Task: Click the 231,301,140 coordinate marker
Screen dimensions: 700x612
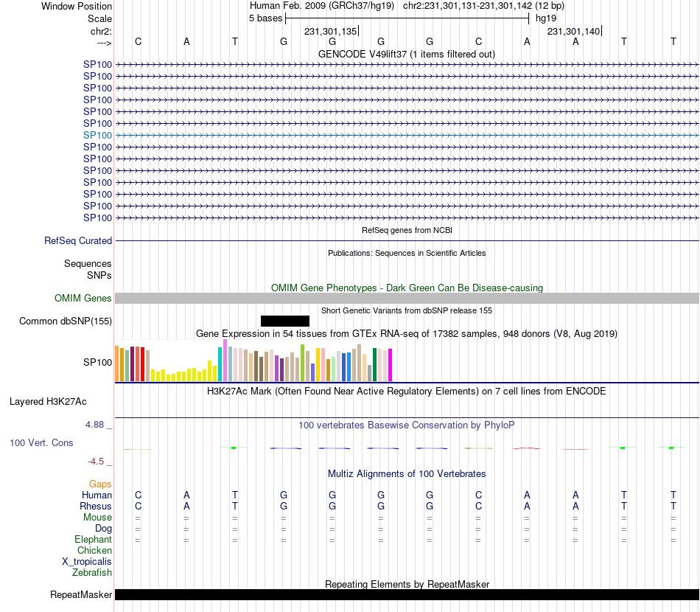Action: click(574, 31)
